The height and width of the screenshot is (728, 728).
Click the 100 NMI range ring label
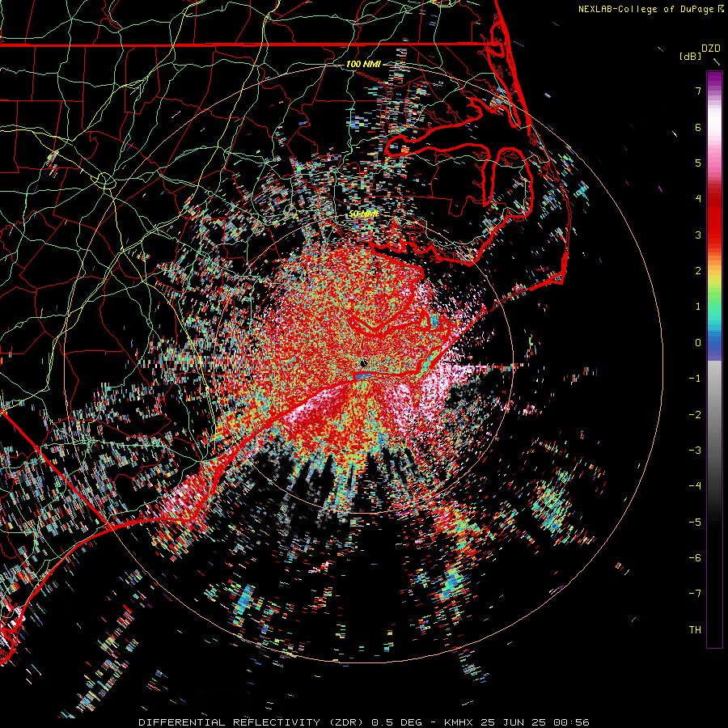coord(363,64)
